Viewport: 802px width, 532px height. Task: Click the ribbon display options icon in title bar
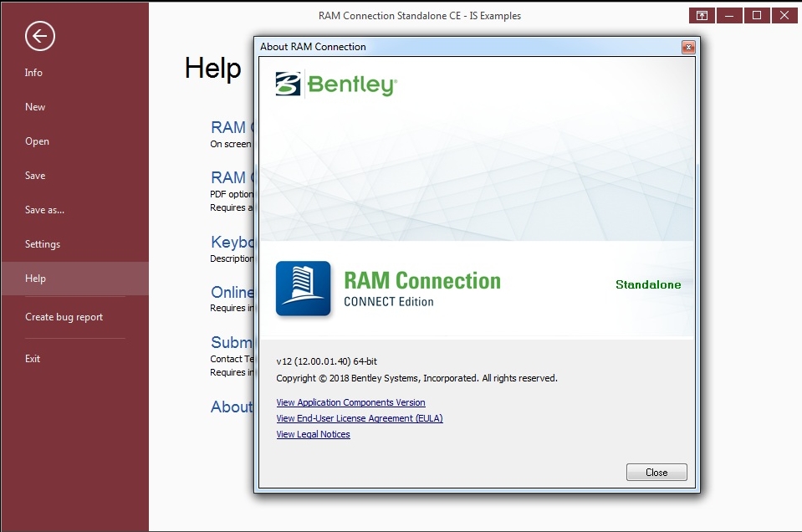tap(702, 15)
